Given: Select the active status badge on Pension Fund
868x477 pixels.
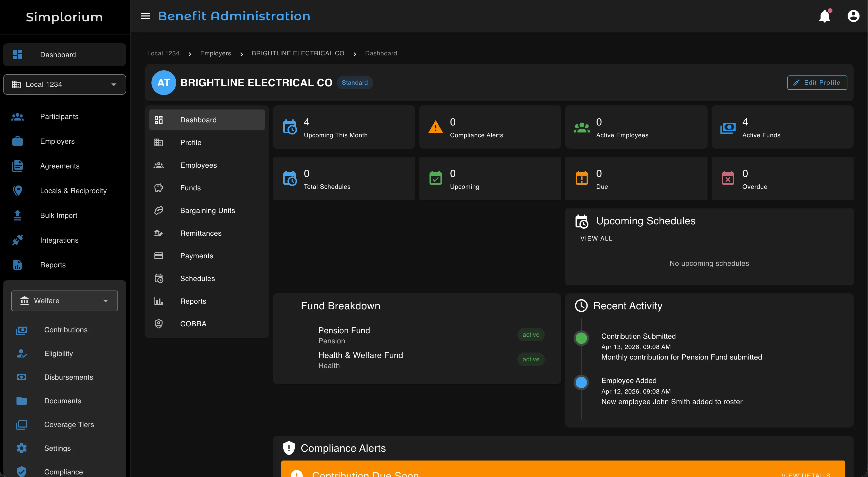Looking at the screenshot, I should click(531, 334).
